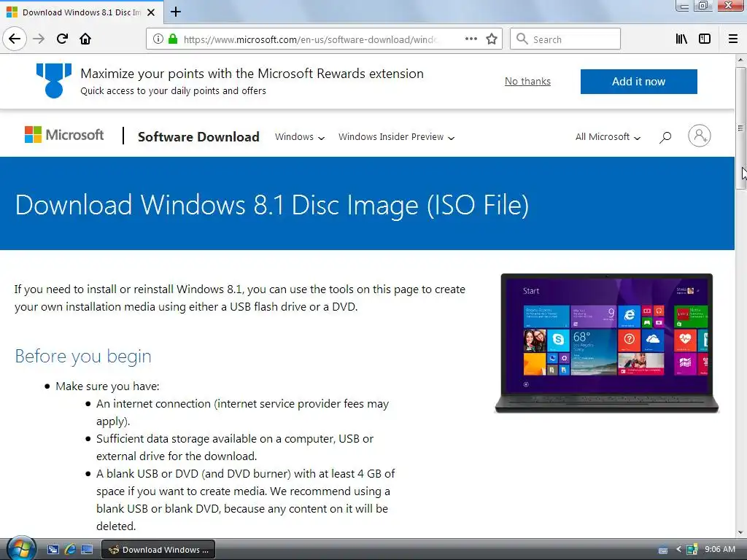Show site information via the info icon
The width and height of the screenshot is (747, 560).
(158, 39)
